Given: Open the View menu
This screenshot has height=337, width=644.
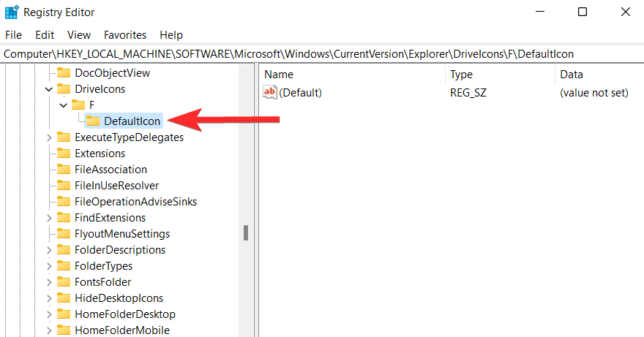Looking at the screenshot, I should click(x=79, y=35).
